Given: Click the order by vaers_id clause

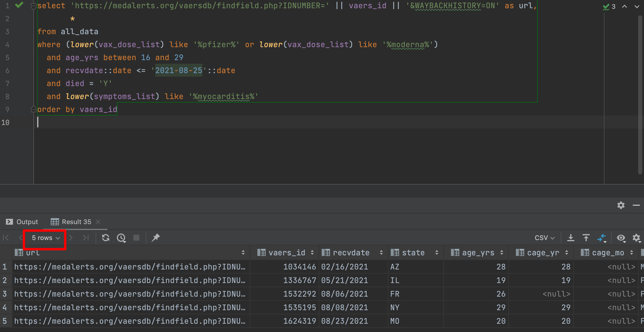Looking at the screenshot, I should pyautogui.click(x=77, y=109).
